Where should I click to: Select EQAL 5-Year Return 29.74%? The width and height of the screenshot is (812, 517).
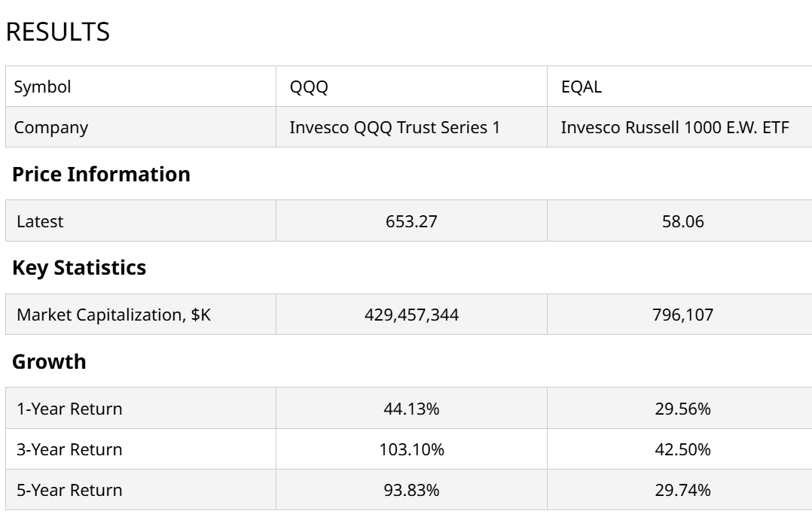tap(682, 490)
